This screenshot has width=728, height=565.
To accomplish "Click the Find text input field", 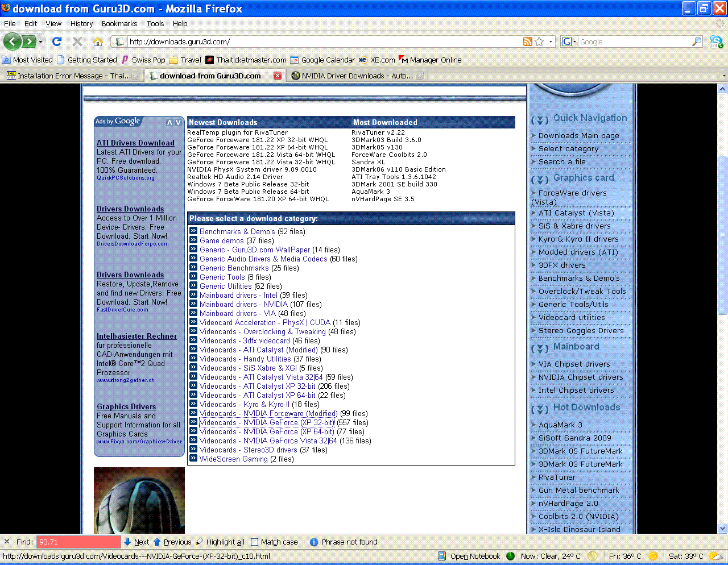I will [78, 542].
